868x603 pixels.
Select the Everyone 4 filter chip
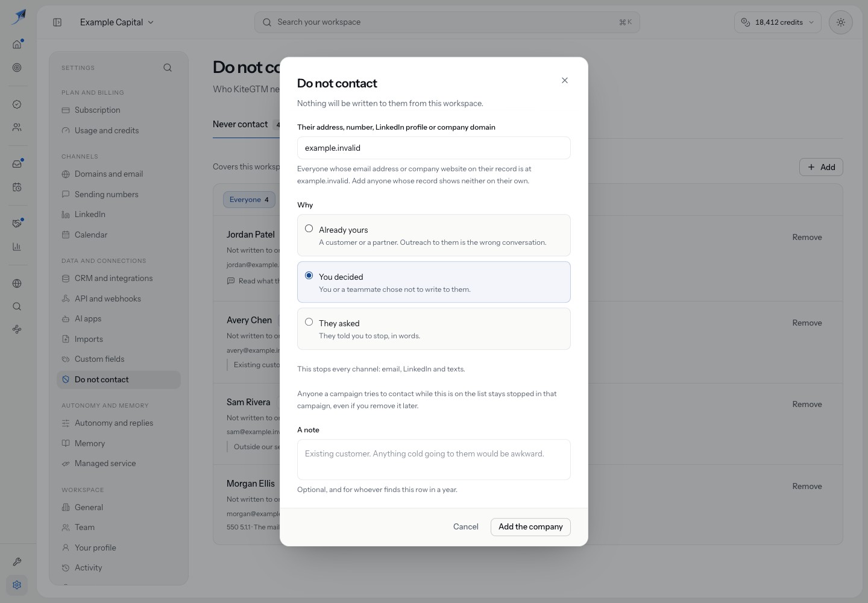[x=249, y=200]
